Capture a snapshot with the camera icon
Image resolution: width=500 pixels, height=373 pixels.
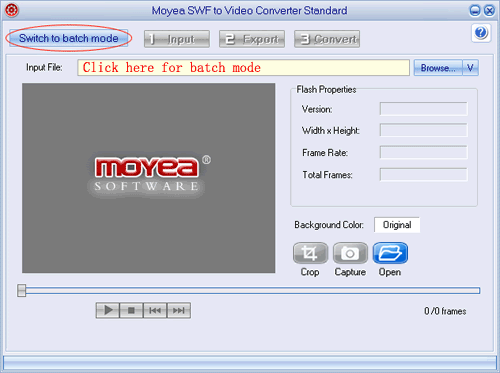pyautogui.click(x=350, y=253)
